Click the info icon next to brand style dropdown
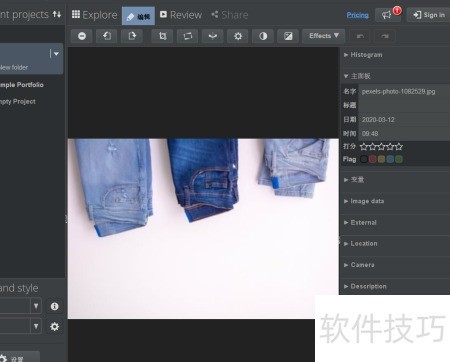Screen dimensions: 450x362 [54, 306]
